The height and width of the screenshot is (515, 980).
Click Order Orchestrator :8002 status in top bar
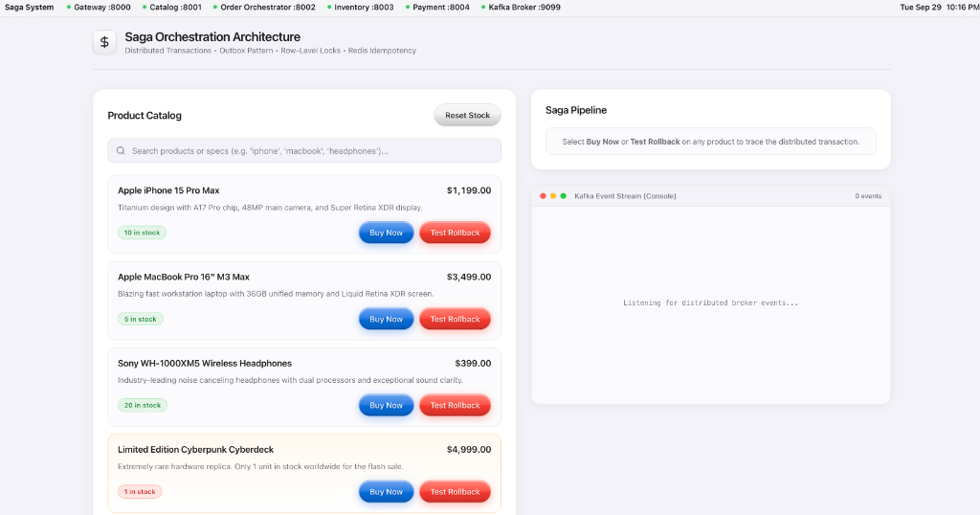pyautogui.click(x=264, y=8)
